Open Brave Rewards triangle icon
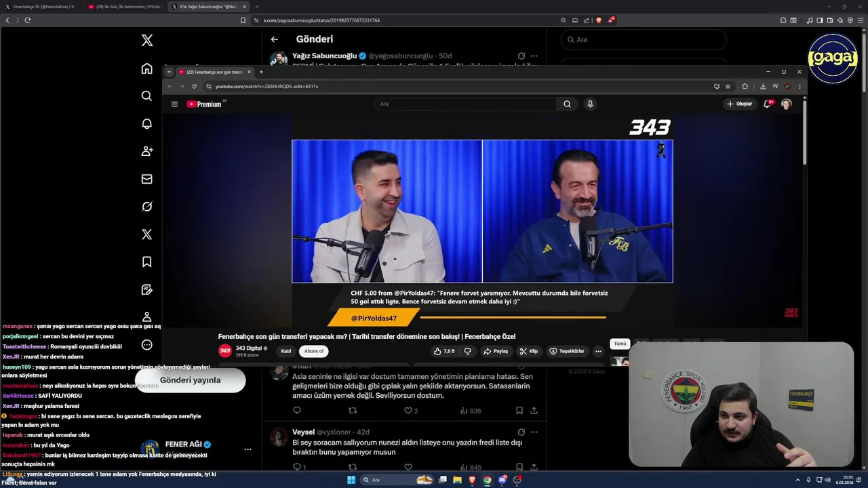The image size is (868, 488). point(611,20)
